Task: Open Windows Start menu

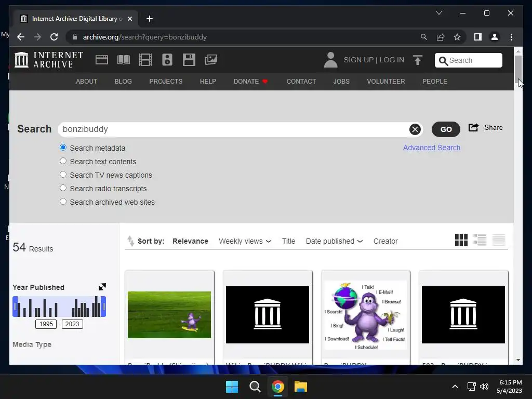Action: (x=232, y=387)
